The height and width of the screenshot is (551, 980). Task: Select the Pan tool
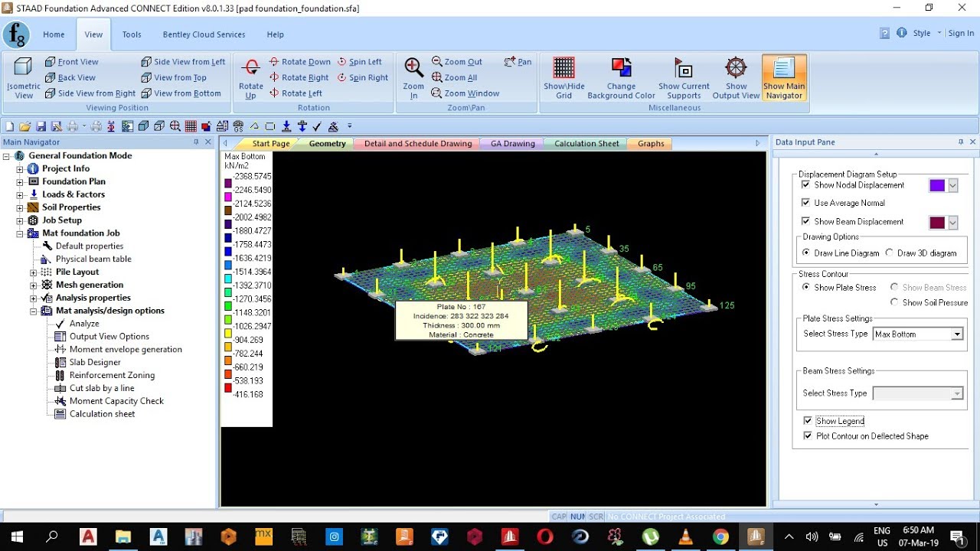[518, 62]
